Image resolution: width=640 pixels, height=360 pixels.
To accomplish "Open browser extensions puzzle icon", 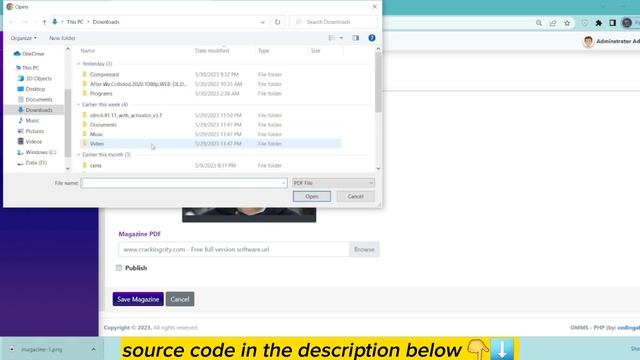I will [598, 23].
